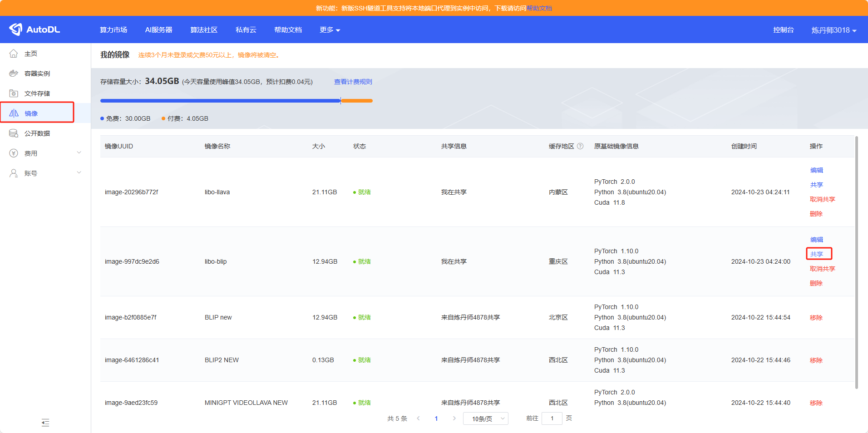Expand the 费用 sidebar submenu
The image size is (868, 433).
pyautogui.click(x=79, y=153)
